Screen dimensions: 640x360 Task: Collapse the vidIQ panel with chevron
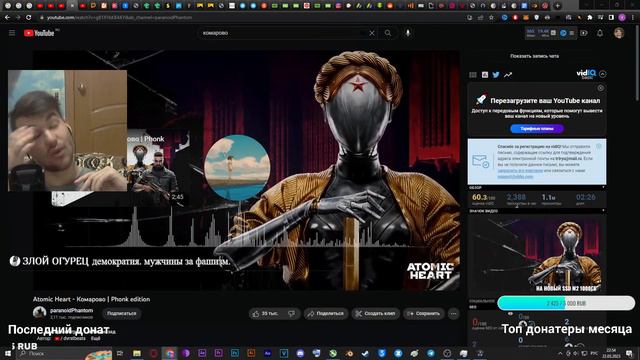tap(602, 74)
